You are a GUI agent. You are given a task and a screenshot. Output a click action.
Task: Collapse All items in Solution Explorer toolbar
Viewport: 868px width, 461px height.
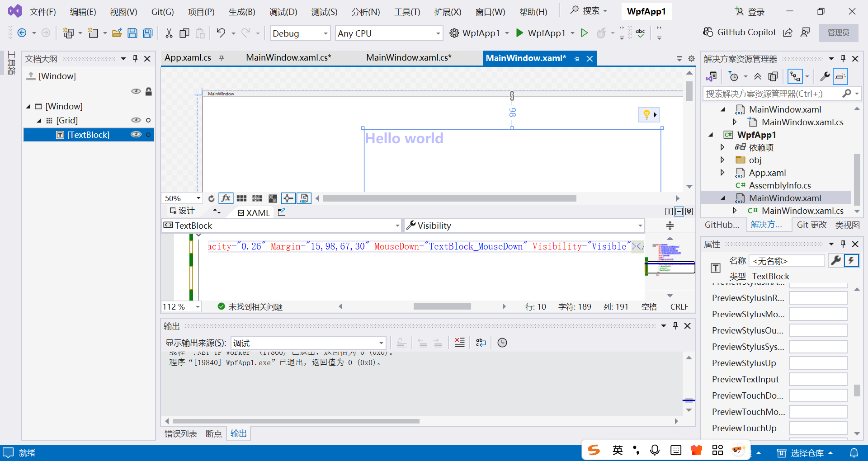758,76
